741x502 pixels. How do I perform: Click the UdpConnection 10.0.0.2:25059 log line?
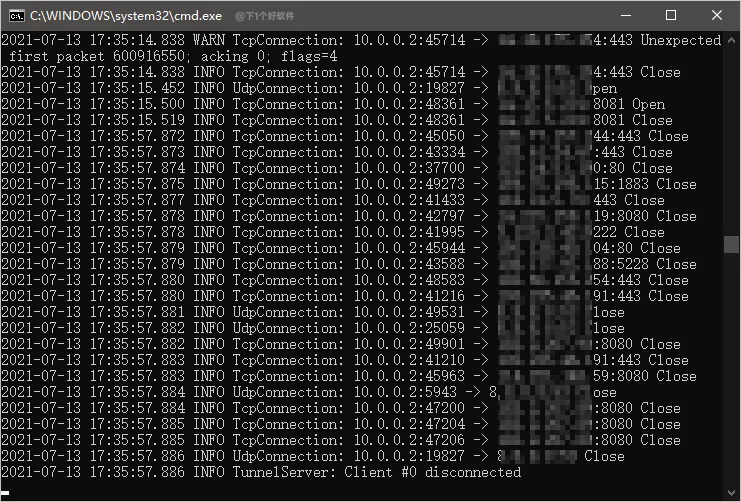pyautogui.click(x=313, y=328)
